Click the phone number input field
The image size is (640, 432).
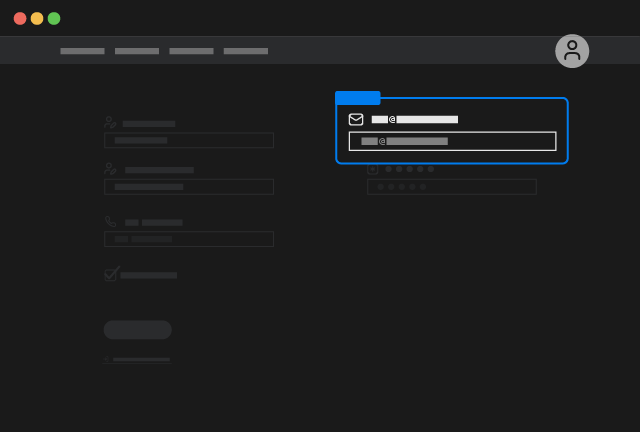(x=189, y=239)
